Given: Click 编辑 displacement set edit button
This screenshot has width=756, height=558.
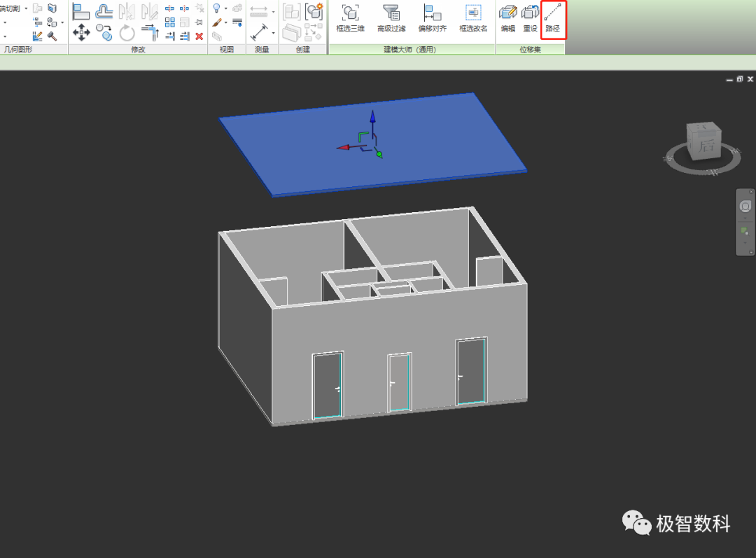Looking at the screenshot, I should (507, 18).
